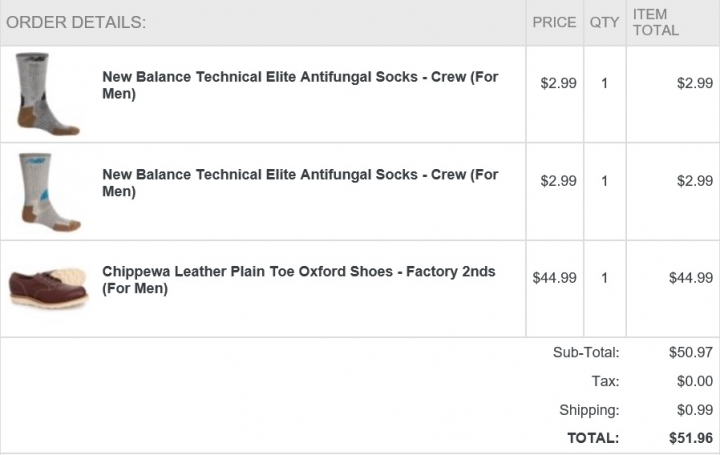Open the gray socks with black accent thumbnail
This screenshot has width=720, height=455.
point(48,94)
